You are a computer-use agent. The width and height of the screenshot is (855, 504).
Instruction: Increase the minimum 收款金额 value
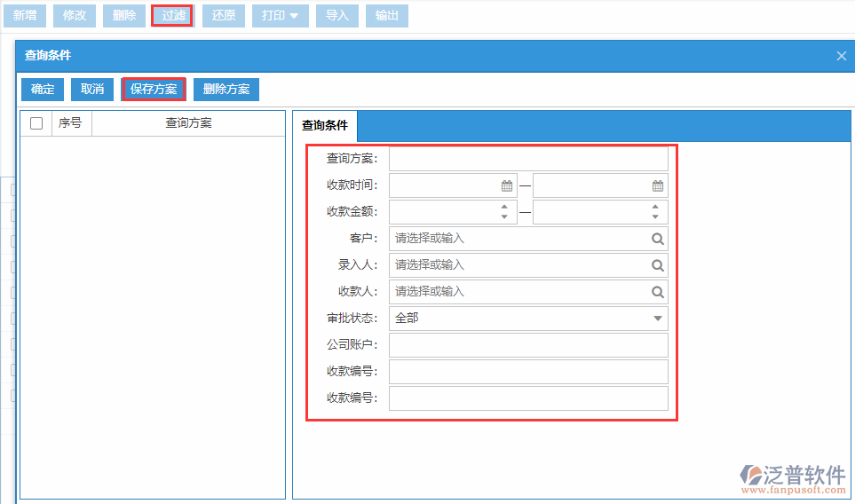[x=504, y=207]
